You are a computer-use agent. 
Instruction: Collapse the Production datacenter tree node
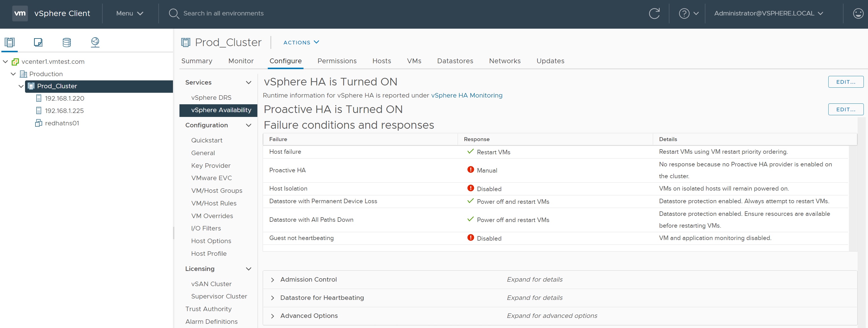point(13,74)
